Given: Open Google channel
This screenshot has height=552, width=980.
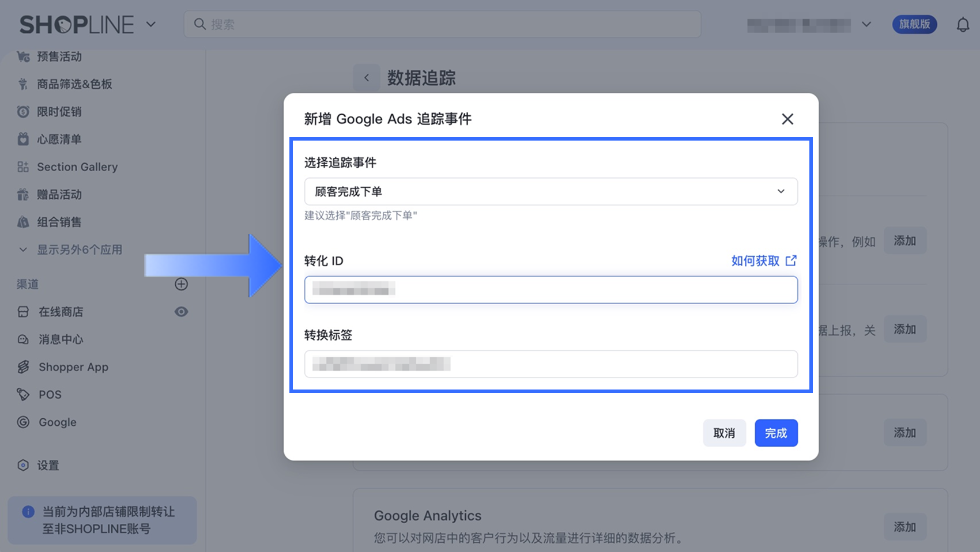Looking at the screenshot, I should pyautogui.click(x=58, y=422).
